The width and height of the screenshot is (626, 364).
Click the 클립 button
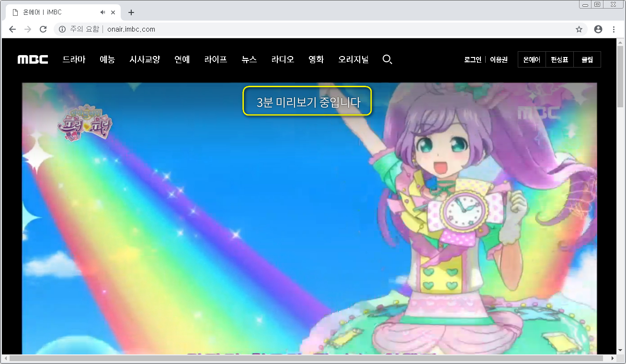point(587,60)
